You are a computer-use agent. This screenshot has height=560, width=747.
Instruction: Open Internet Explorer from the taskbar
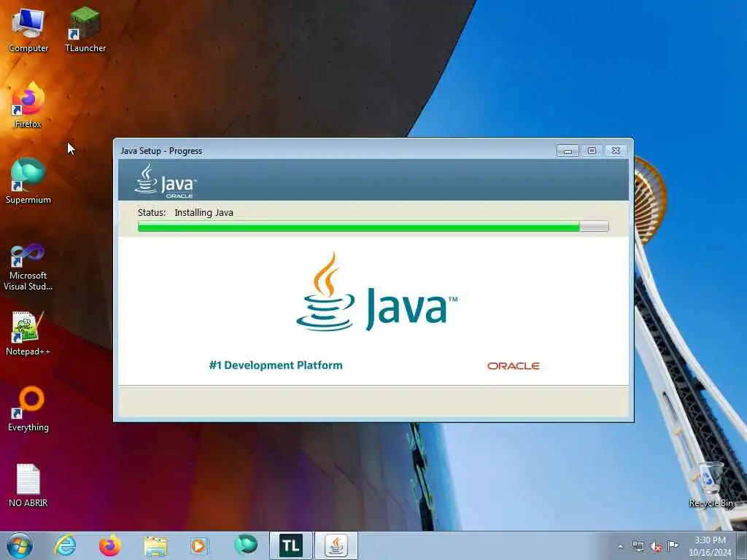click(x=65, y=545)
